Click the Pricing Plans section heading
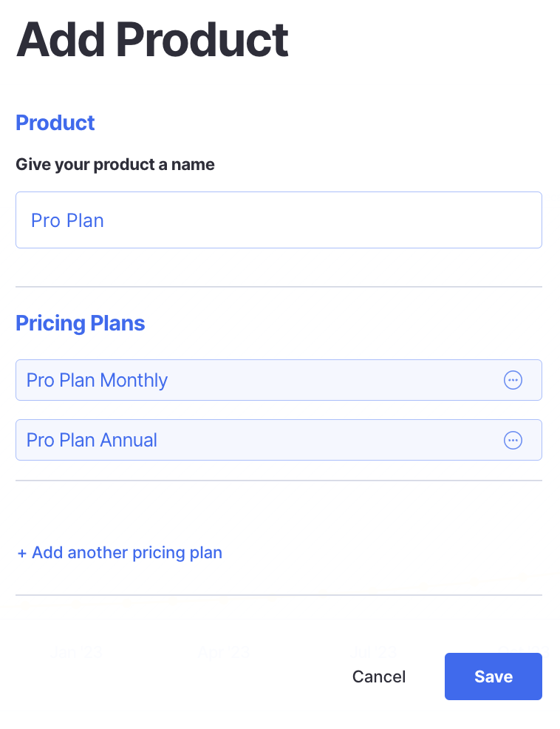 (81, 324)
